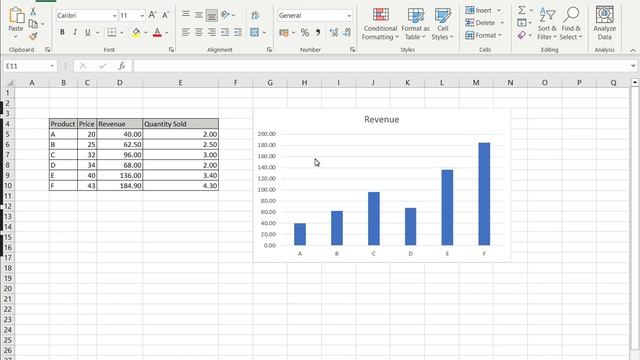
Task: Click the Orientation text angle icon
Action: pos(225,15)
